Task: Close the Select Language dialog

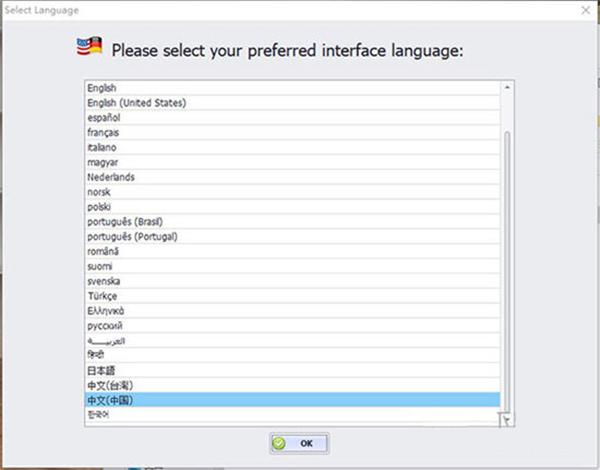Action: pos(585,10)
